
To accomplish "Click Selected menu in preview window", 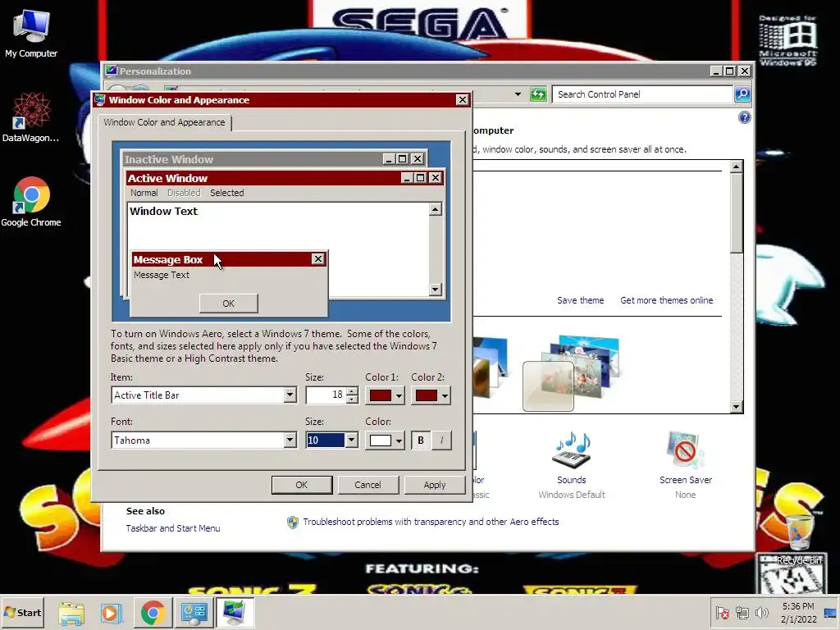I will 226,193.
